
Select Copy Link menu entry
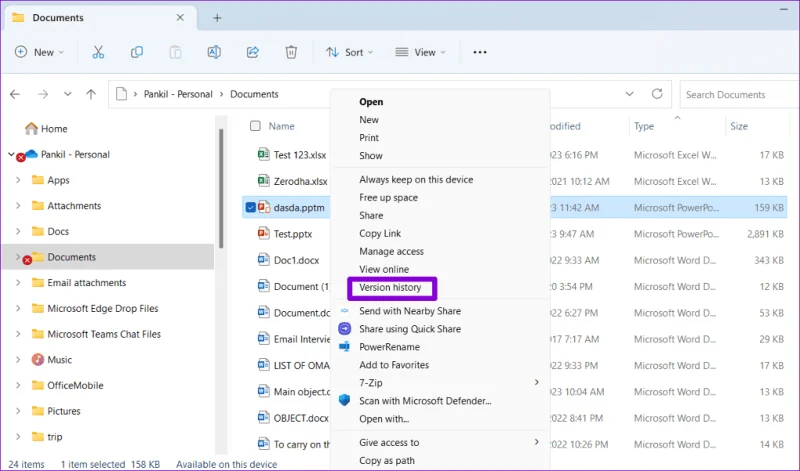(380, 233)
